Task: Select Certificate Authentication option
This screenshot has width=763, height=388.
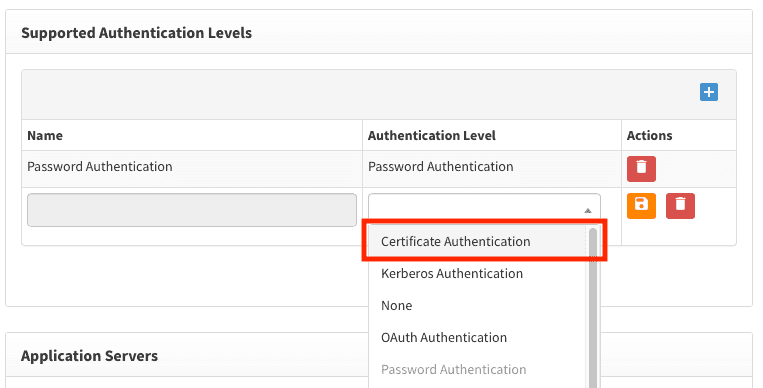Action: [477, 241]
